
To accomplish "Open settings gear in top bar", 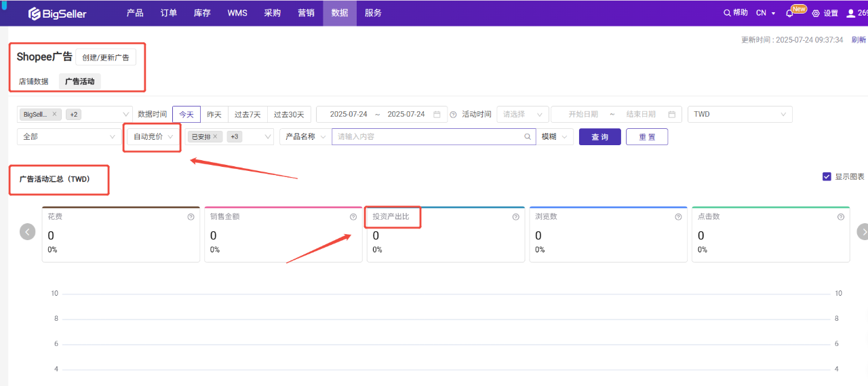I will (816, 14).
